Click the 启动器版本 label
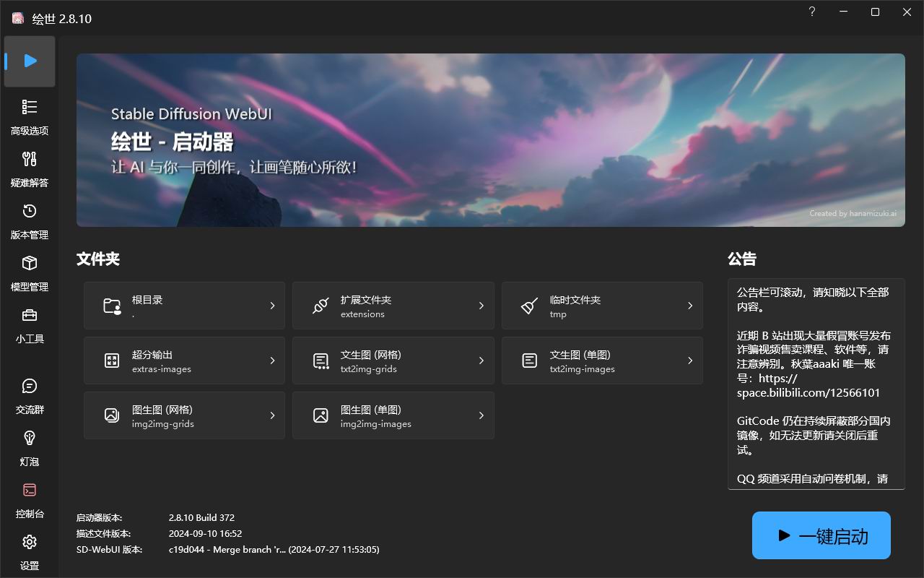The height and width of the screenshot is (578, 924). point(100,518)
